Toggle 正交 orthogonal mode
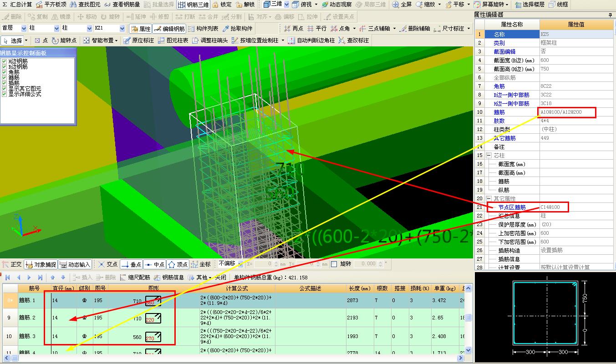Screen dimensions: 616x364 12,264
